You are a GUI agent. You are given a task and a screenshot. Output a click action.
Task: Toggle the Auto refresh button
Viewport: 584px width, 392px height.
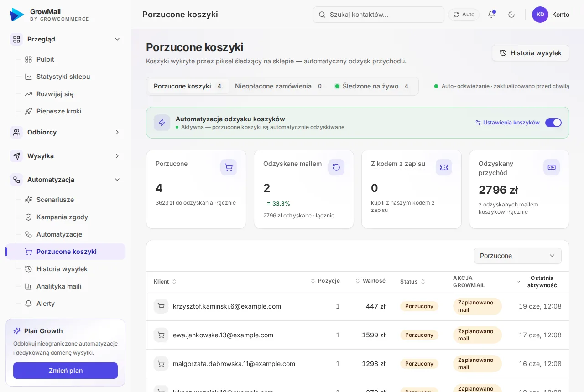464,15
